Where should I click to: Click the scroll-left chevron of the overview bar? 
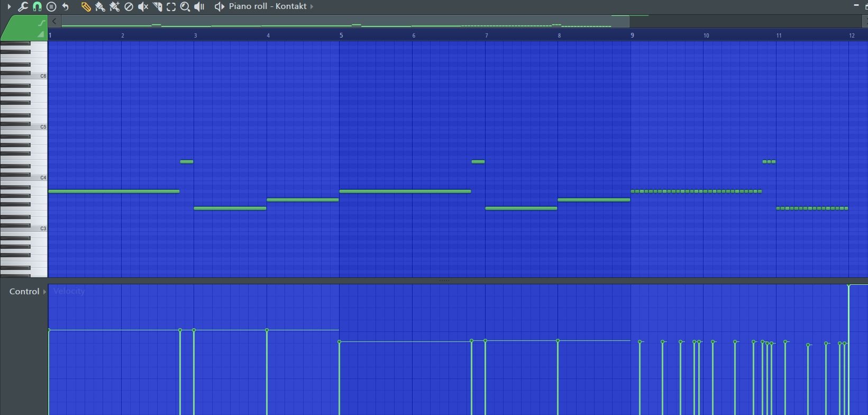pos(54,21)
